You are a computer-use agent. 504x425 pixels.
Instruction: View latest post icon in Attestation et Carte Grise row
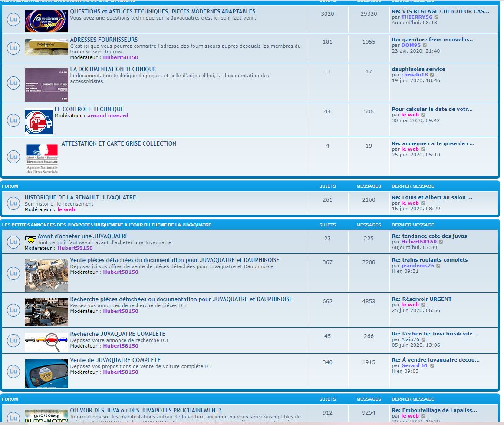coord(423,149)
